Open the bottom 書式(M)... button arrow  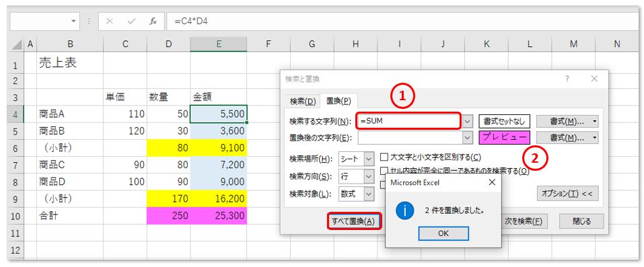(595, 138)
